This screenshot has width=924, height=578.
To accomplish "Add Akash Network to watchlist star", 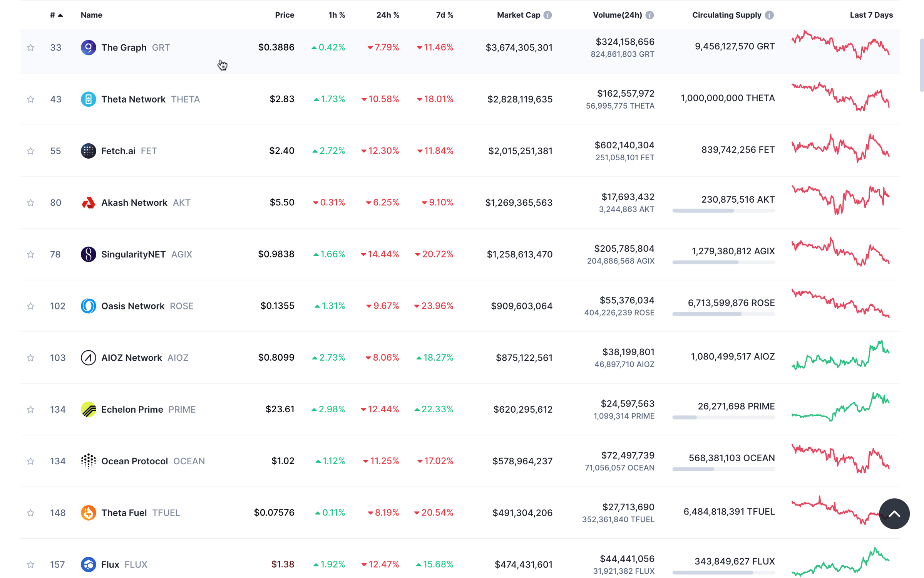I will coord(30,202).
